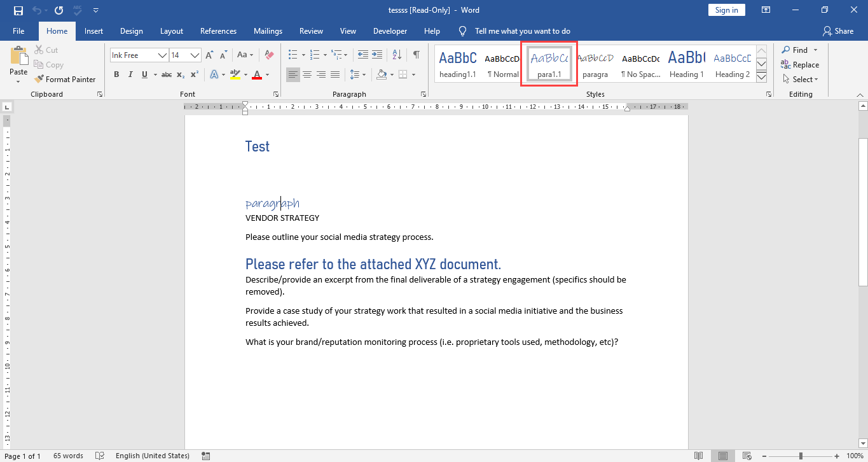Toggle bold formatting
The height and width of the screenshot is (462, 868).
click(116, 74)
